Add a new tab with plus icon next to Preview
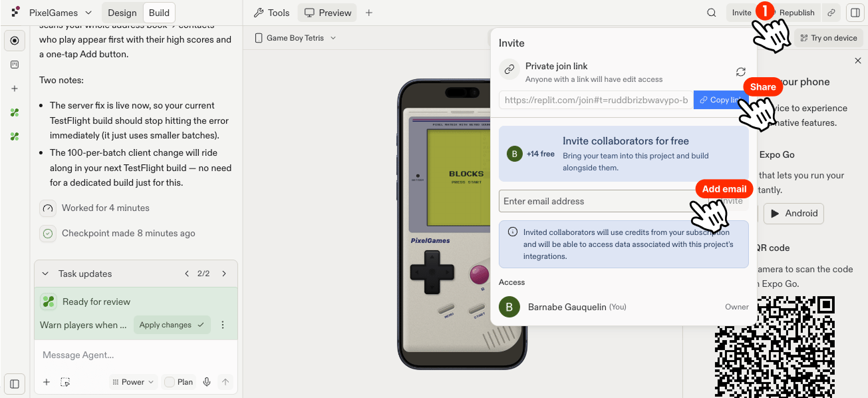This screenshot has width=868, height=398. point(369,13)
